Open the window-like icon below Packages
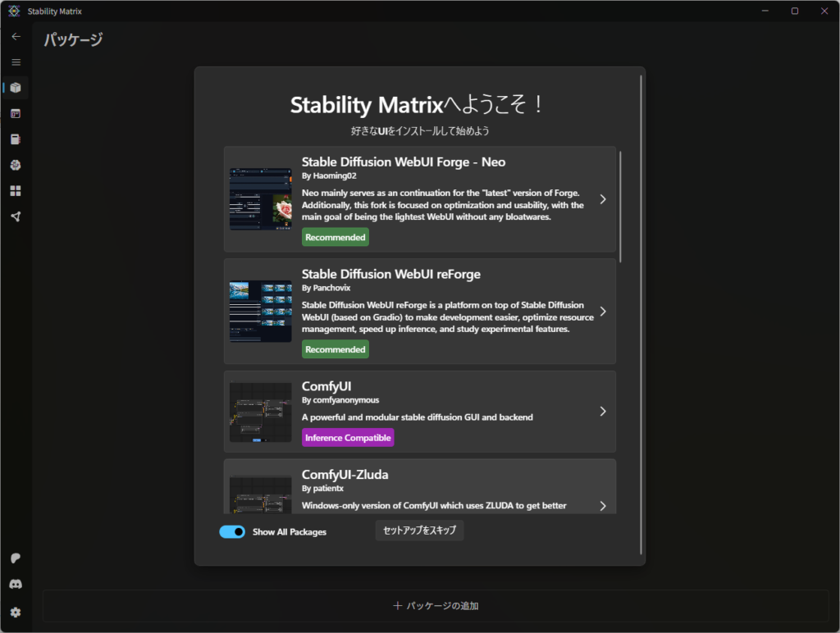 [16, 114]
